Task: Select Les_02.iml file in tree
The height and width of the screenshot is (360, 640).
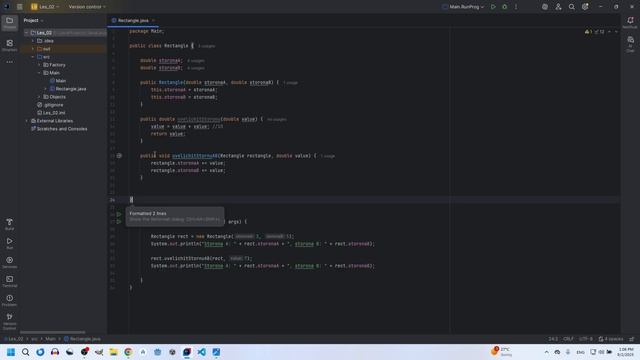Action: point(51,113)
